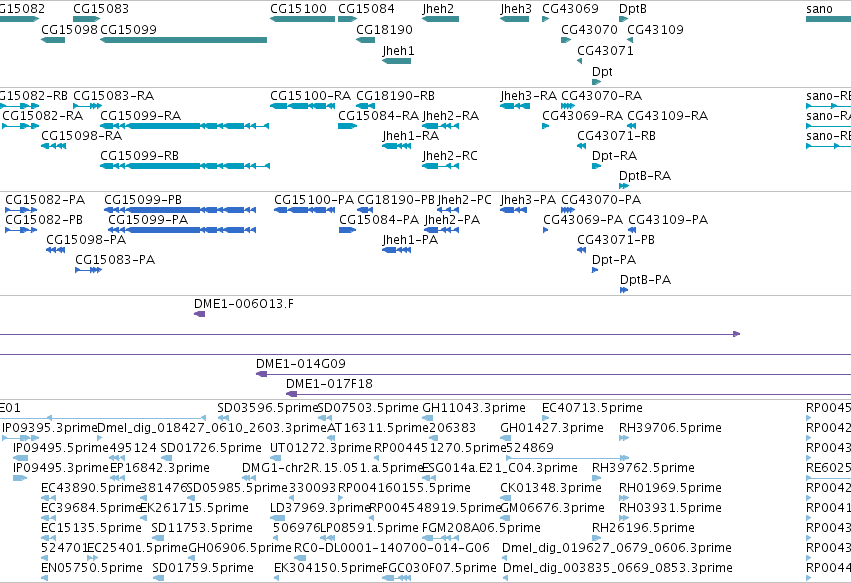The image size is (851, 583).
Task: Click transcript CG43069-RA
Action: click(545, 126)
